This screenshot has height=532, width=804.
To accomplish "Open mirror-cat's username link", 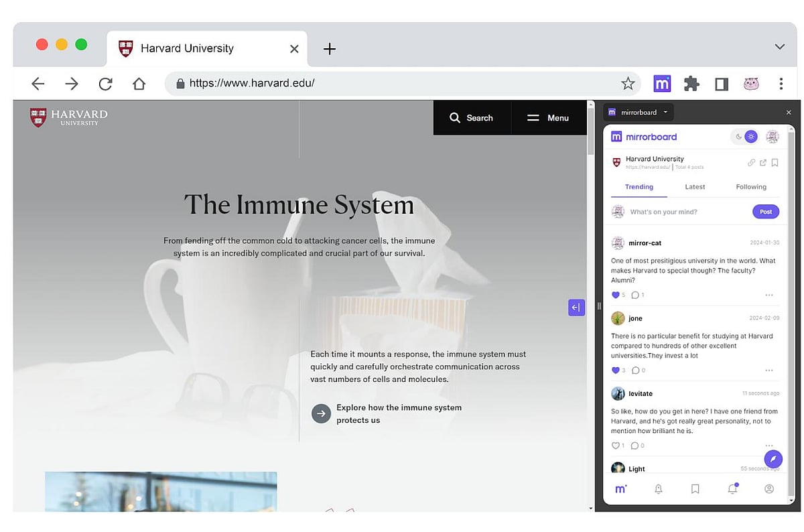I will point(645,243).
